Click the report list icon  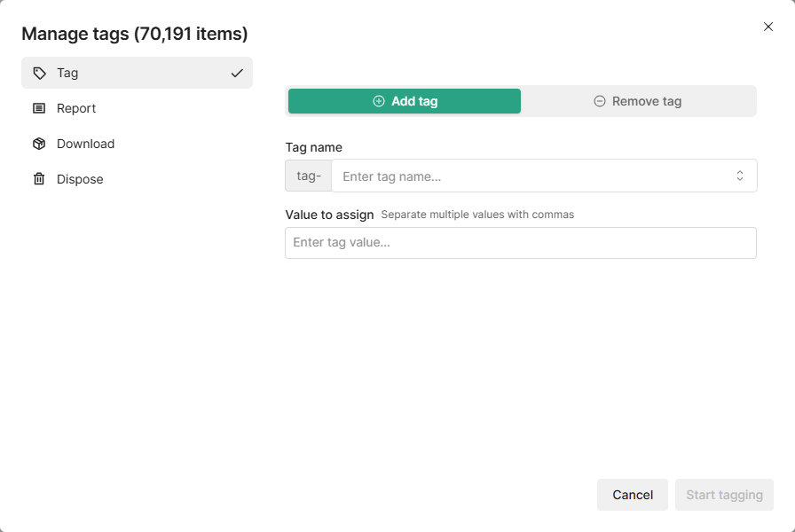coord(39,108)
